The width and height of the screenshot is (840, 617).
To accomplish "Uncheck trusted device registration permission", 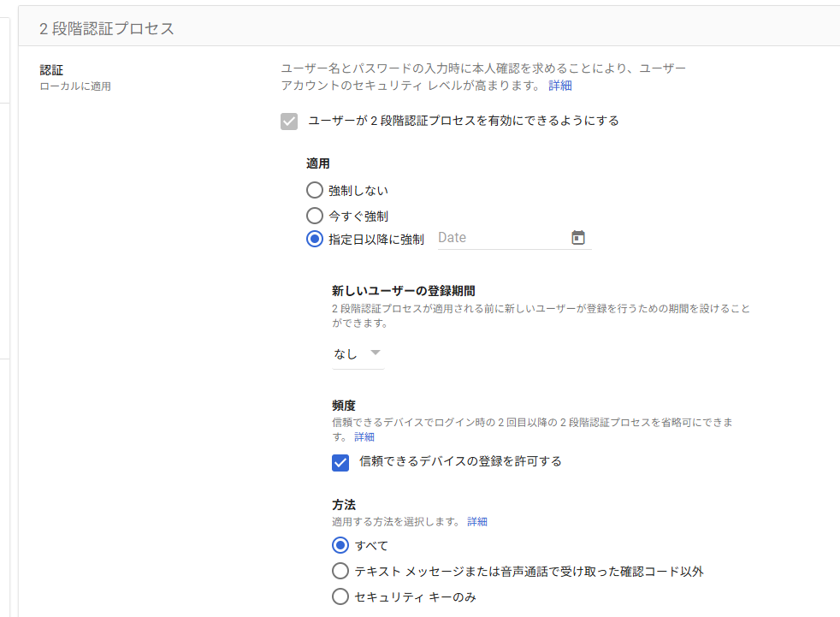I will pos(340,462).
